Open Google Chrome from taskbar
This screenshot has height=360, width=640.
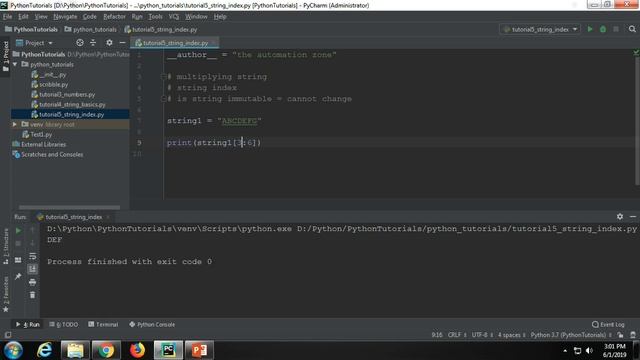106,350
